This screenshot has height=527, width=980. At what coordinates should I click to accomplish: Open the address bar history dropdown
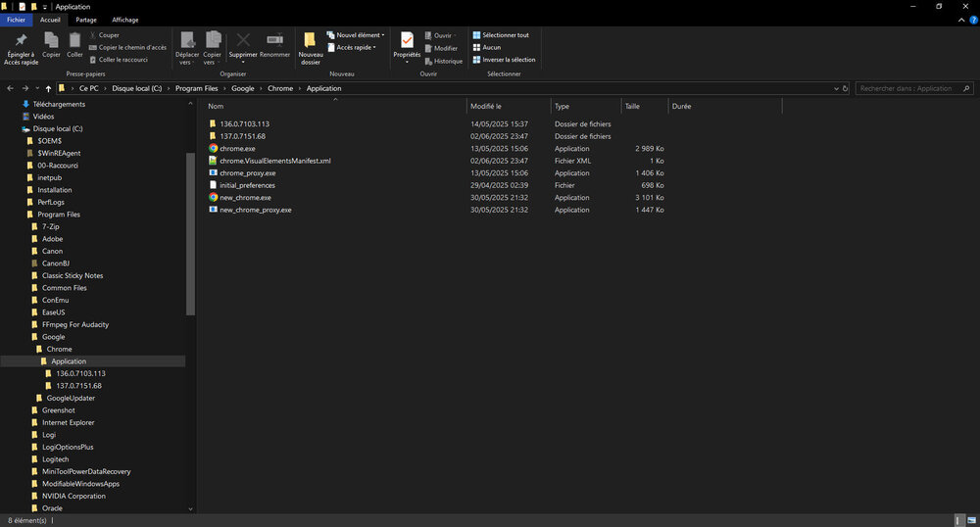pyautogui.click(x=834, y=88)
